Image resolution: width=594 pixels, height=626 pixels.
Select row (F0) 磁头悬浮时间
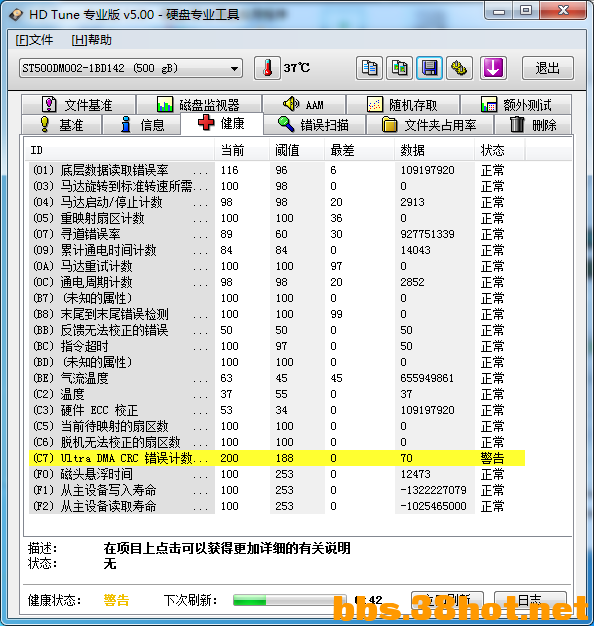pyautogui.click(x=277, y=474)
